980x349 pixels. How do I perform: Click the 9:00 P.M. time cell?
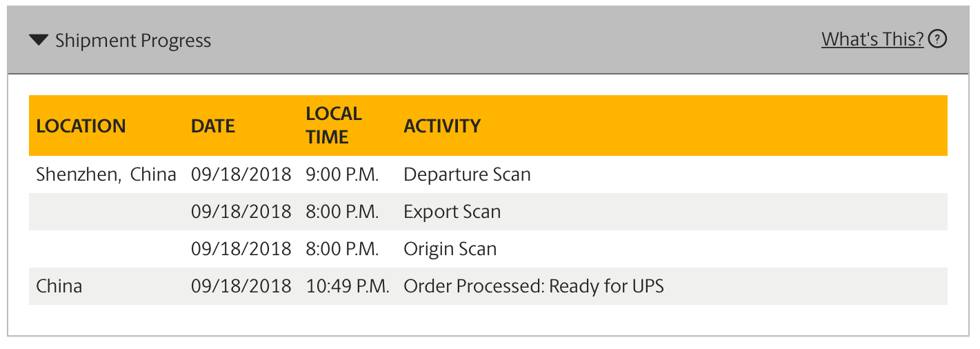[x=343, y=174]
